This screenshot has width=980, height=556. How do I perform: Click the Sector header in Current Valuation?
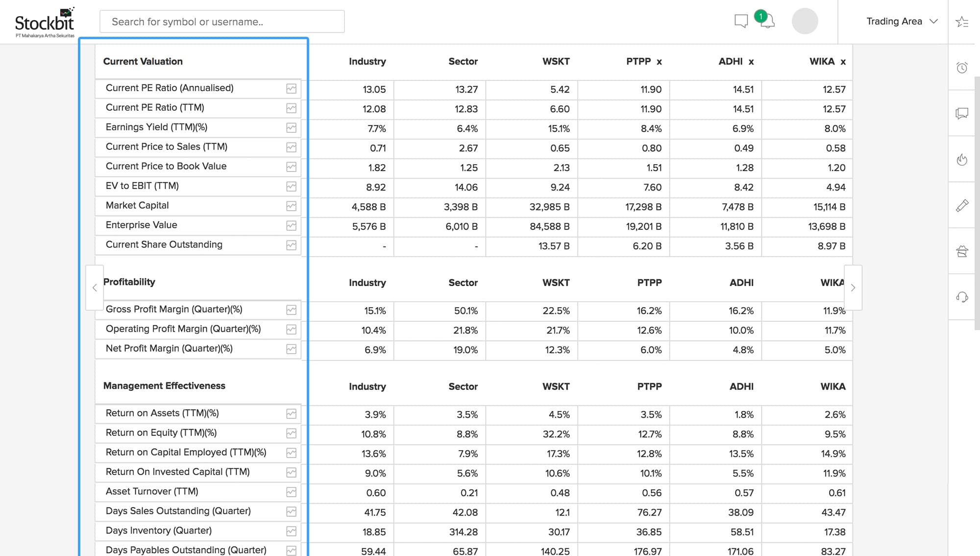(463, 61)
